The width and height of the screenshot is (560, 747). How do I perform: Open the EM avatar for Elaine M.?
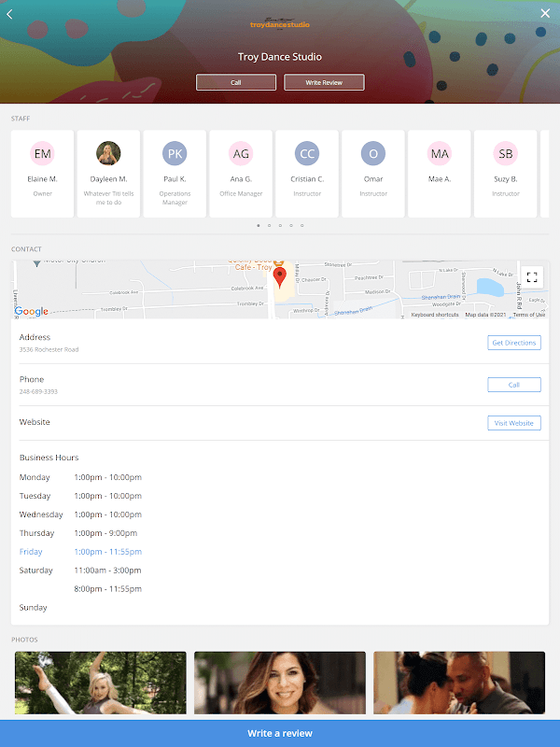click(x=42, y=153)
